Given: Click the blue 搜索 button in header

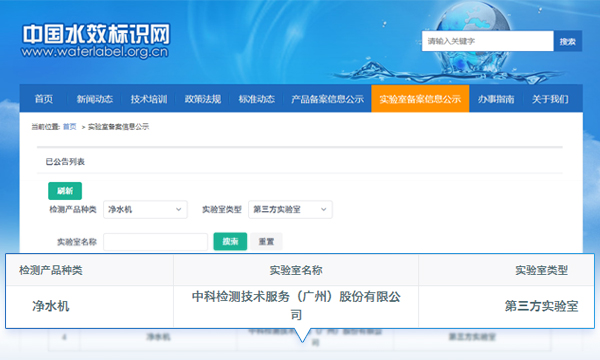Looking at the screenshot, I should click(x=568, y=41).
